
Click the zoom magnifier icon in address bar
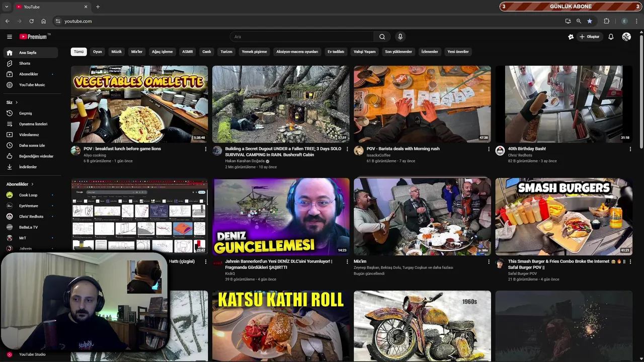pyautogui.click(x=579, y=21)
